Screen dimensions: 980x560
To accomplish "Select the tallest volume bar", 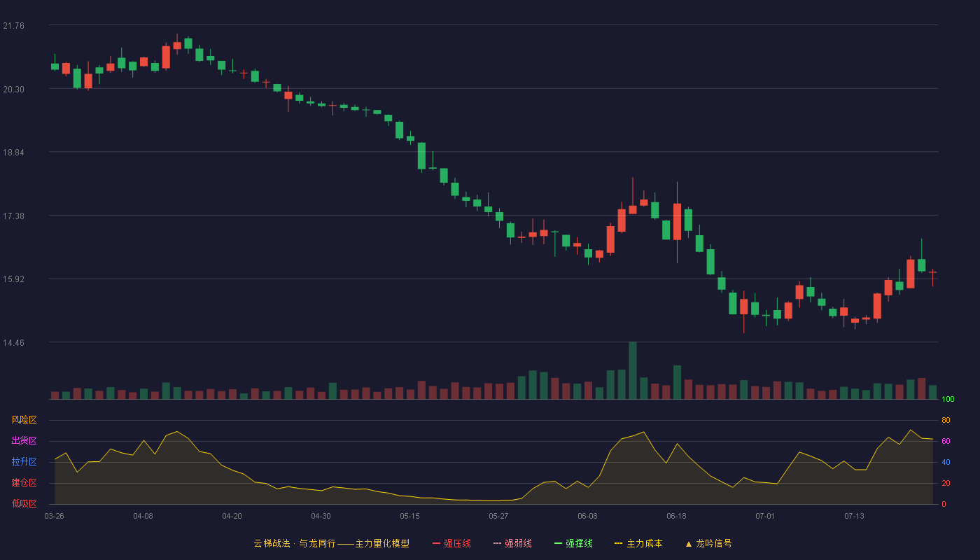I will 632,370.
